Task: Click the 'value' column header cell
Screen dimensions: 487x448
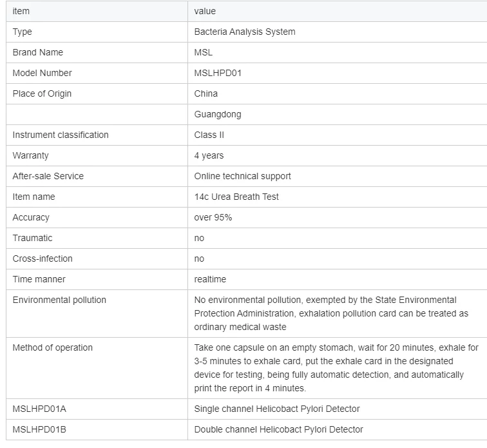Action: 338,11
